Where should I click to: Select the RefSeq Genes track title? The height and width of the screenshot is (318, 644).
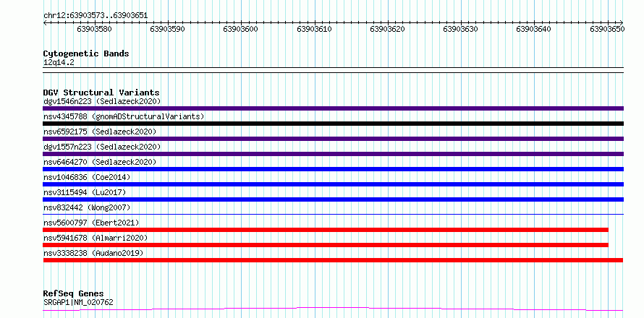pyautogui.click(x=73, y=294)
